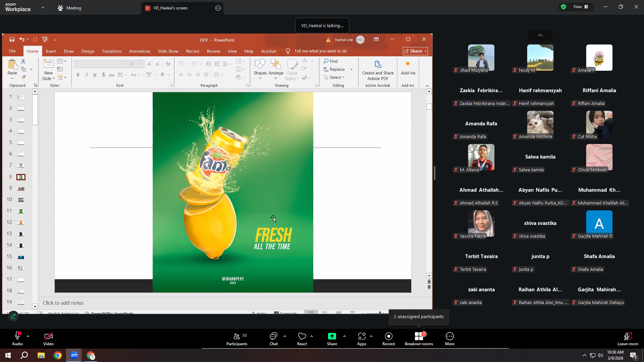Click the green Share screen button
Image resolution: width=644 pixels, height=362 pixels.
[332, 336]
